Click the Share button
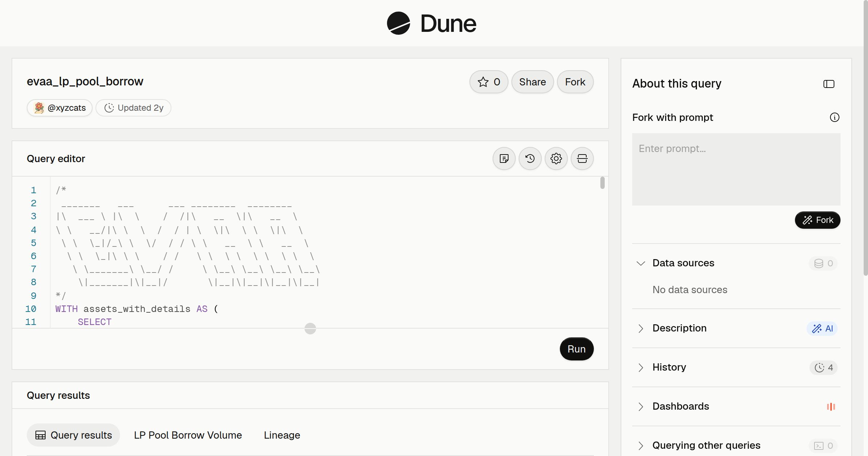 pyautogui.click(x=532, y=82)
